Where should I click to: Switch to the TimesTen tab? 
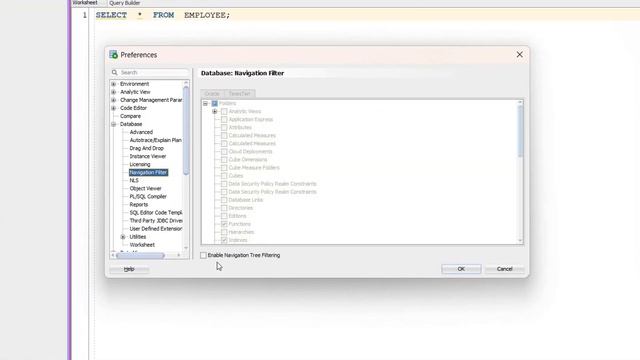(239, 93)
